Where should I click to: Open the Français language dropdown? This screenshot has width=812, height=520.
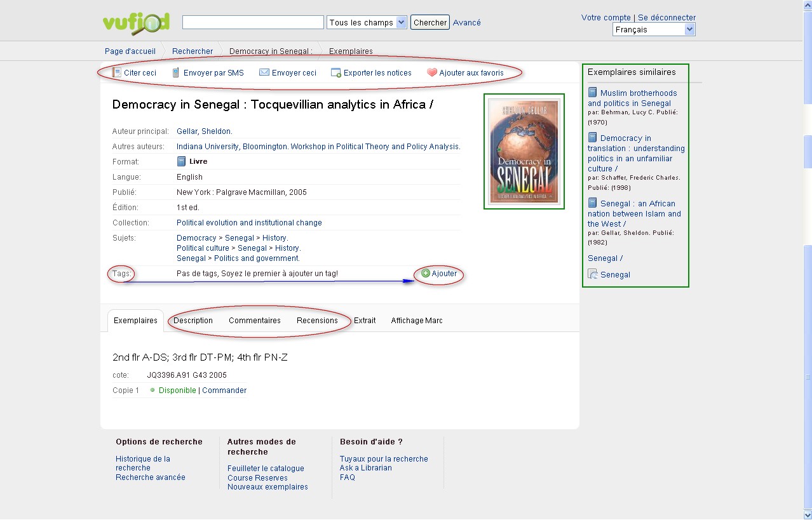tap(654, 30)
